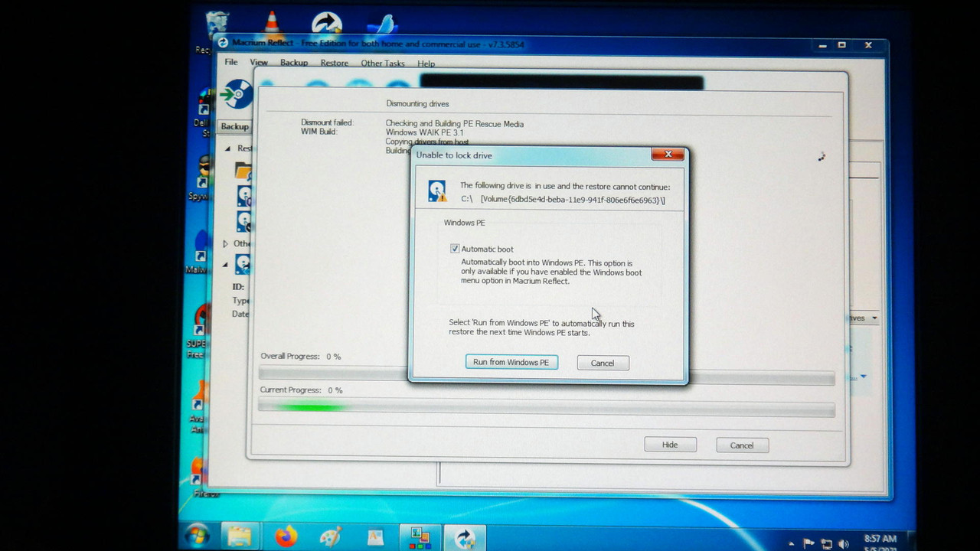Click the volume GUID text in dialog
Viewport: 980px width, 551px height.
(573, 200)
